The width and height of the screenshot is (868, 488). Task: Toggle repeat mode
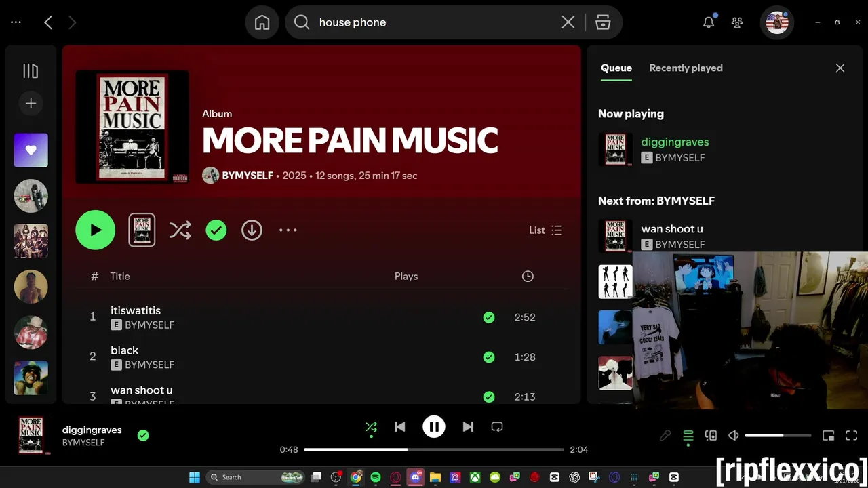point(497,427)
